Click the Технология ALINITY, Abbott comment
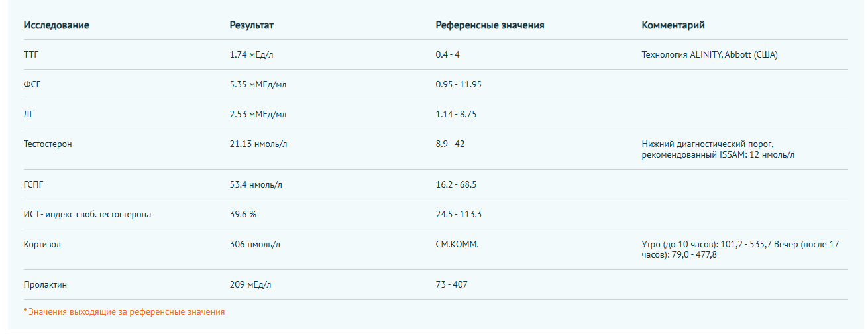Screen dimensions: 868x336 [x=710, y=54]
